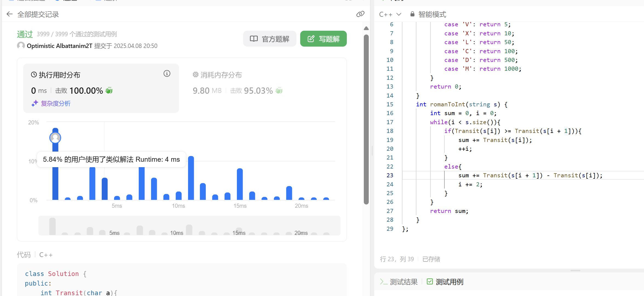Viewport: 644px width, 296px height.
Task: Click the user avatar marker on chart
Action: (55, 138)
